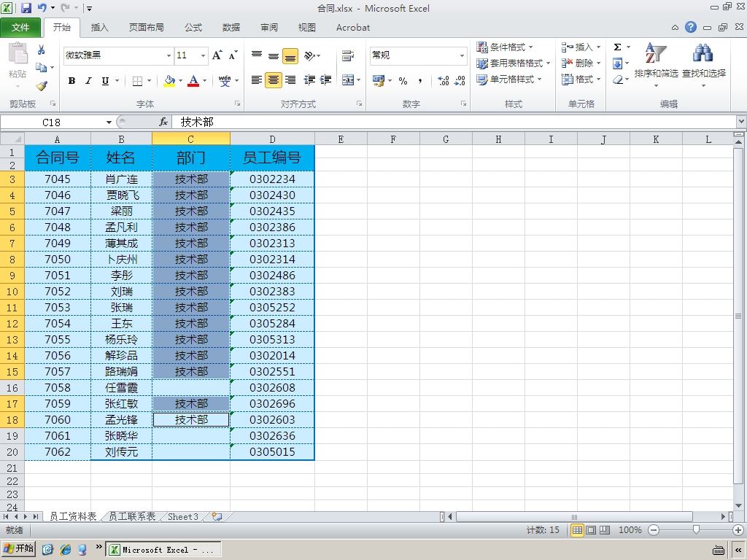
Task: Switch to Normal view in status bar
Action: tap(577, 530)
